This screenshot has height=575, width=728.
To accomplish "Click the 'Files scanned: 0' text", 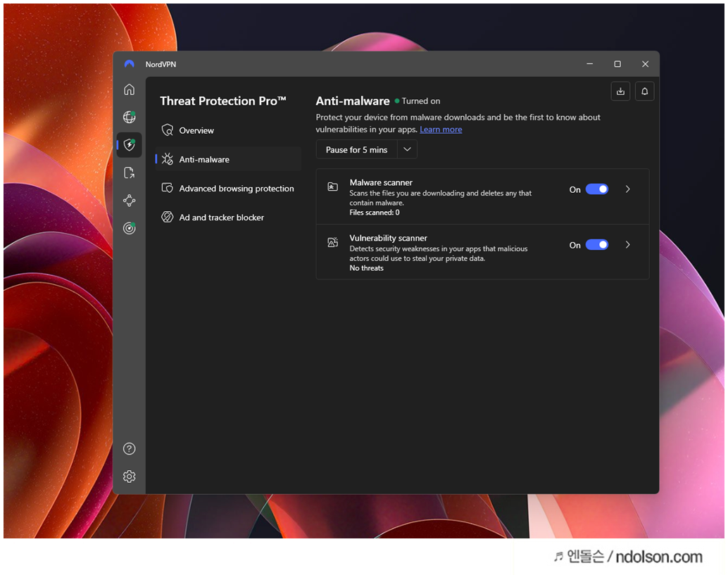I will (x=375, y=213).
